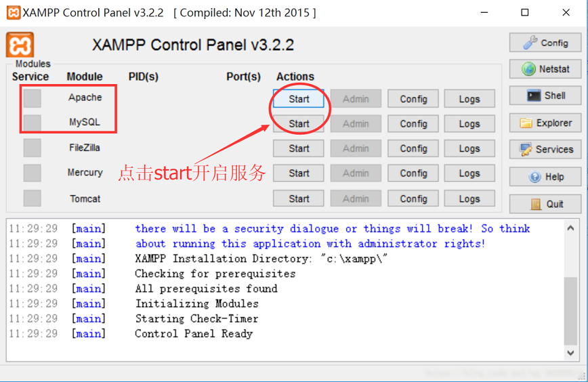588x382 pixels.
Task: Toggle the MySQL service checkbox
Action: (32, 123)
